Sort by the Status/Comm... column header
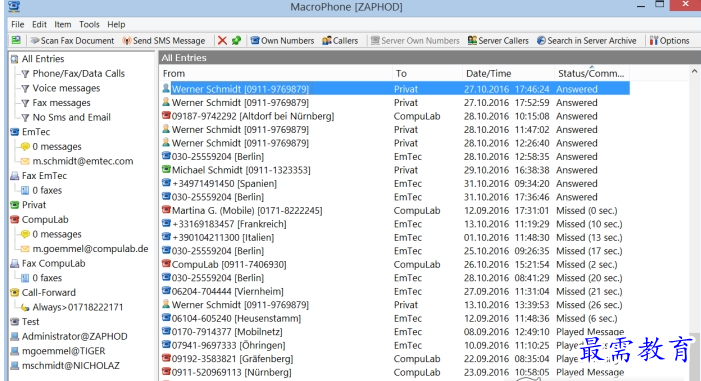Screen dimensions: 701x381 [592, 73]
